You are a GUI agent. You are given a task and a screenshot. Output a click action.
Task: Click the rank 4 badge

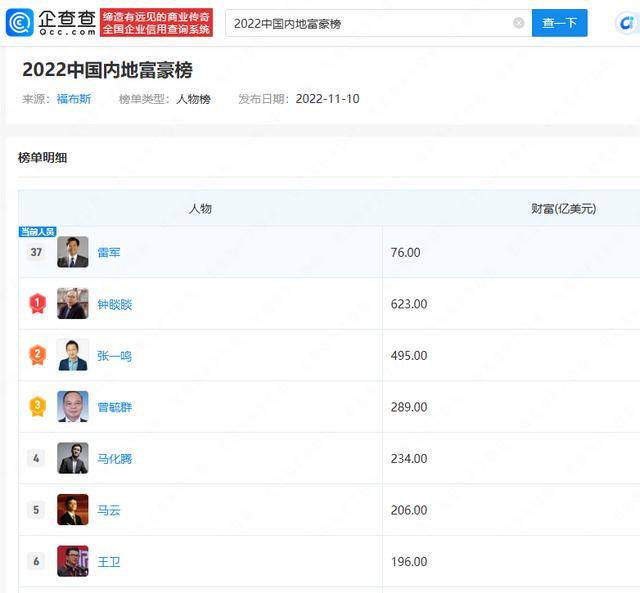[36, 458]
